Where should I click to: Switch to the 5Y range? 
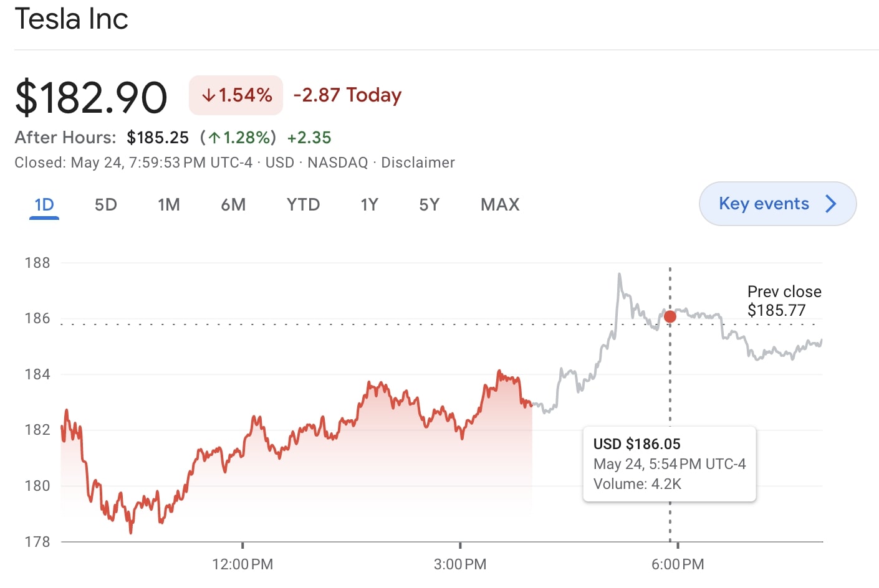coord(429,204)
